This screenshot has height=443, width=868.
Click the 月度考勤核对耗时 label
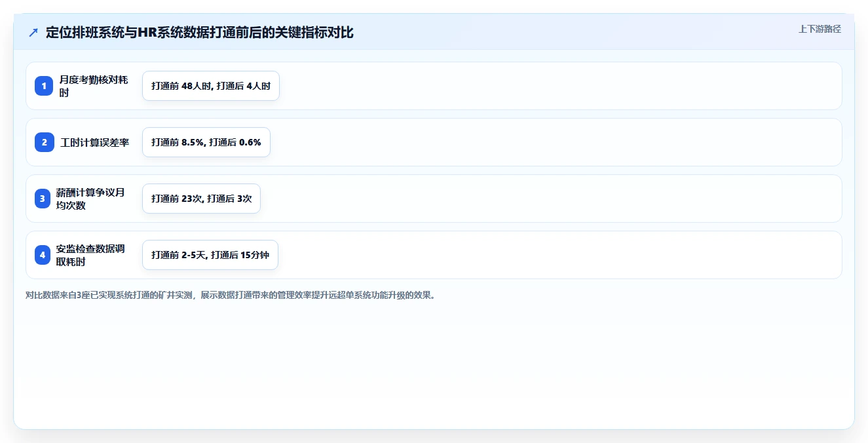94,86
